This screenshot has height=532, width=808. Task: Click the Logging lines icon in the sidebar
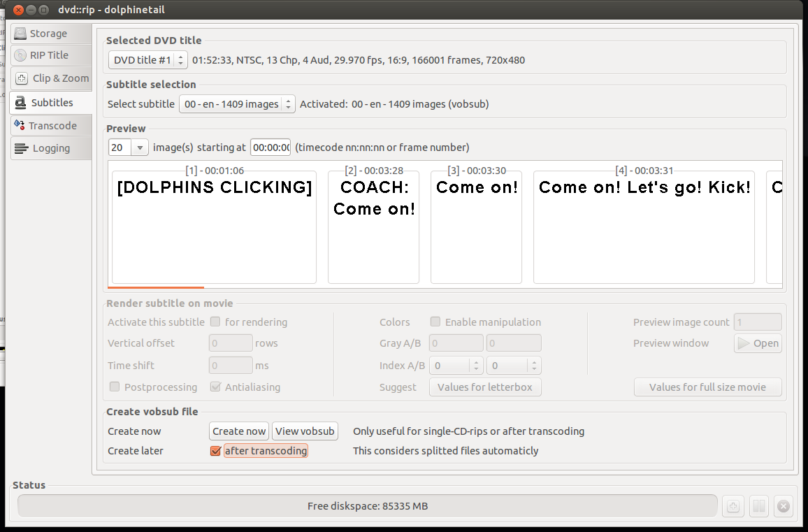coord(21,148)
